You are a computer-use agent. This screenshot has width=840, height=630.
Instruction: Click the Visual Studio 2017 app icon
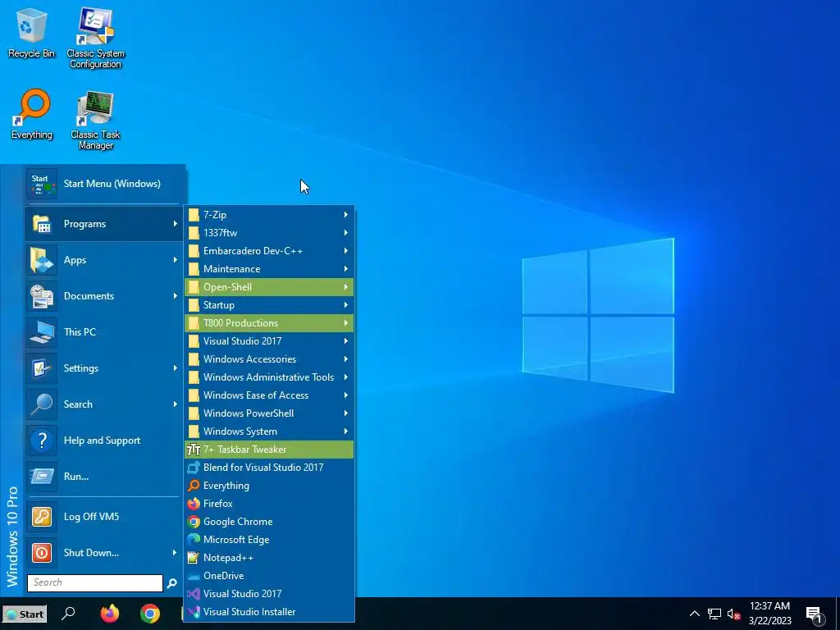click(x=194, y=594)
